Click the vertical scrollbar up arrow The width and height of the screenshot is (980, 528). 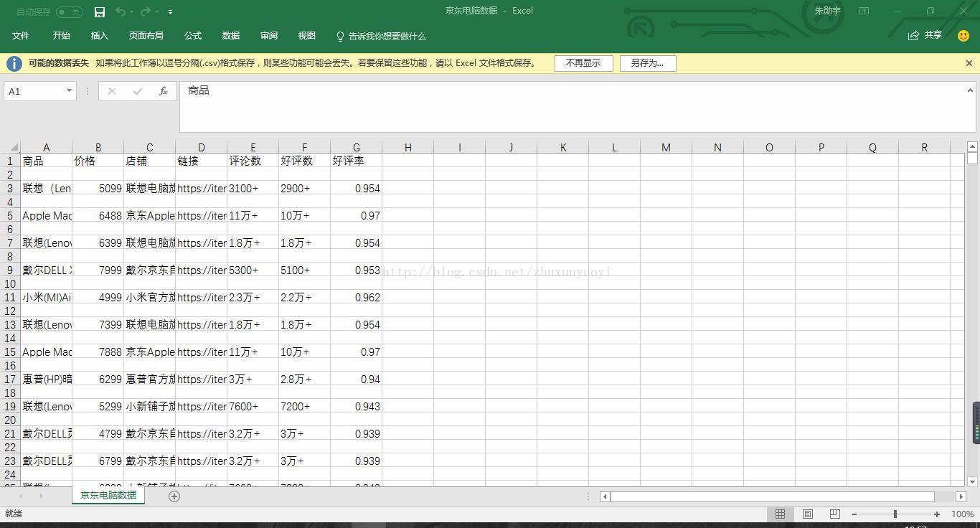(x=972, y=146)
